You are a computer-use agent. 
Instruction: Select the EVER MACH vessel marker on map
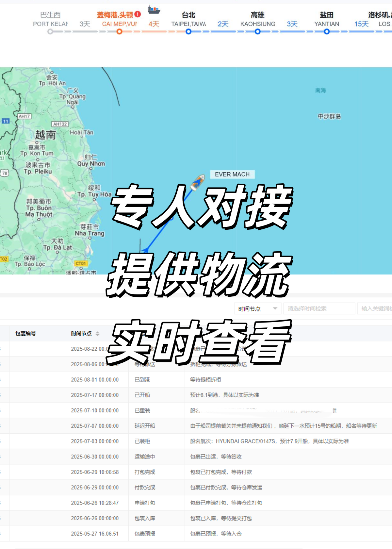pos(198,182)
